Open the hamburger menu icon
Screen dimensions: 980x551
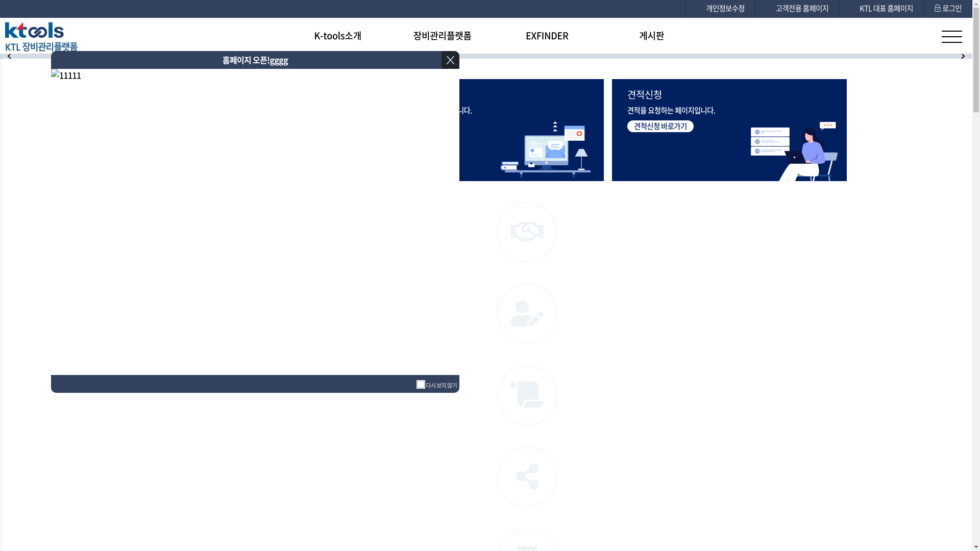(x=951, y=36)
